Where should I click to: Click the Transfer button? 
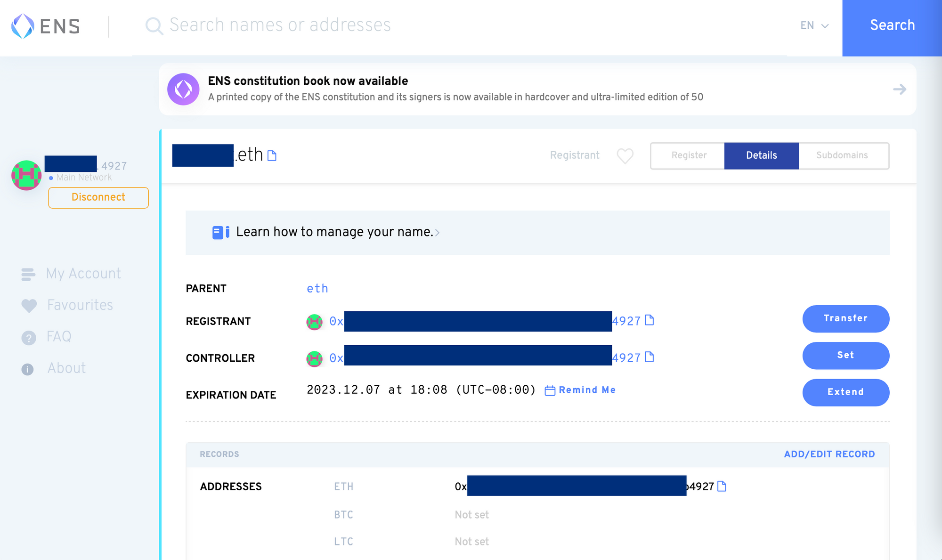pyautogui.click(x=845, y=318)
